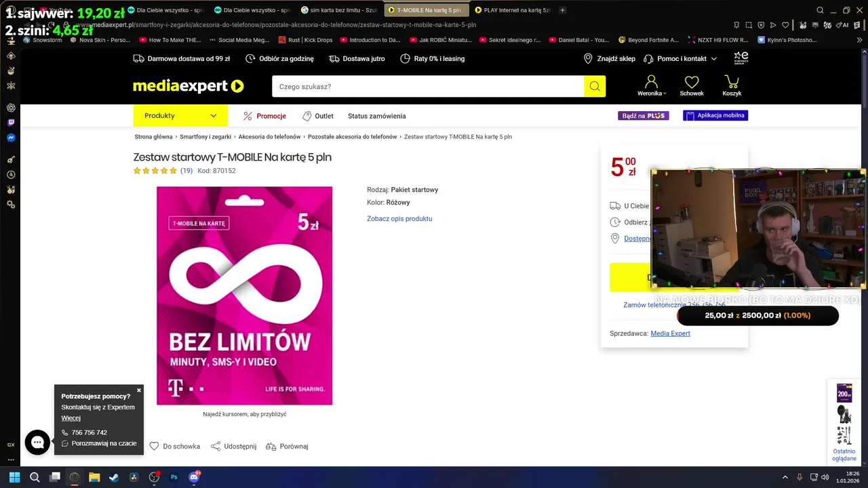The image size is (868, 488).
Task: Click the Outlet tag icon
Action: [x=307, y=116]
